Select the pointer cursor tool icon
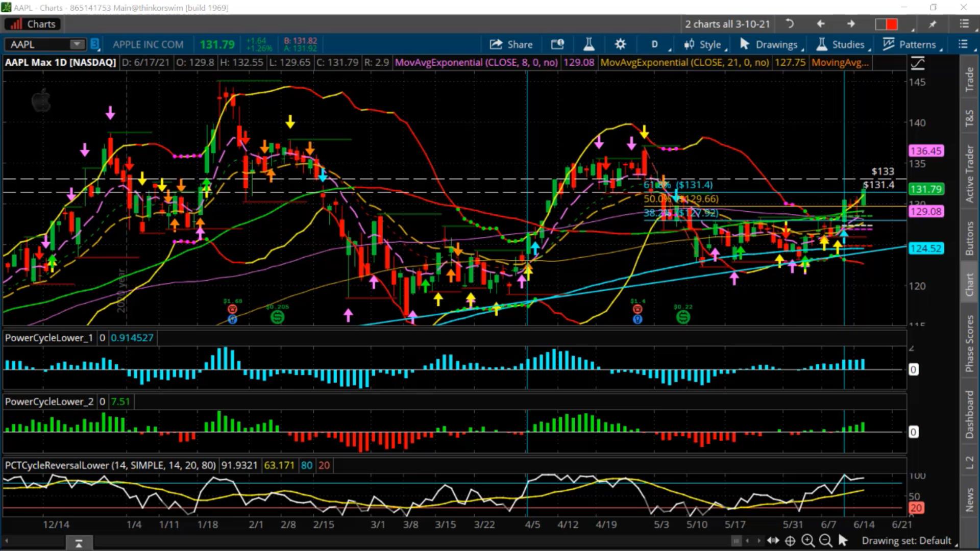 (843, 540)
